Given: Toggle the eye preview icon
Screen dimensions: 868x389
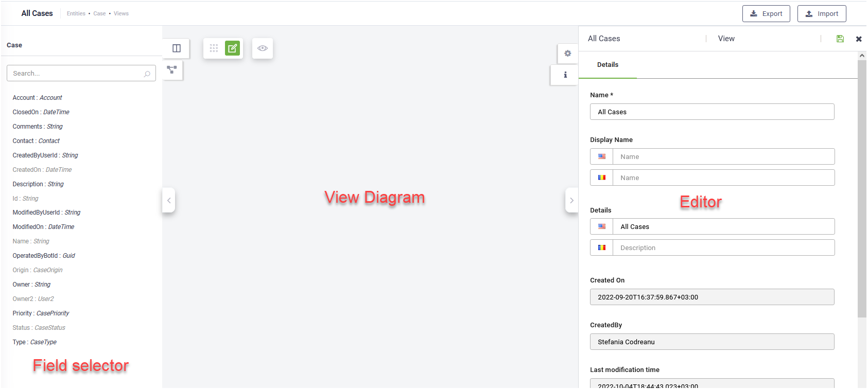Looking at the screenshot, I should (x=263, y=48).
